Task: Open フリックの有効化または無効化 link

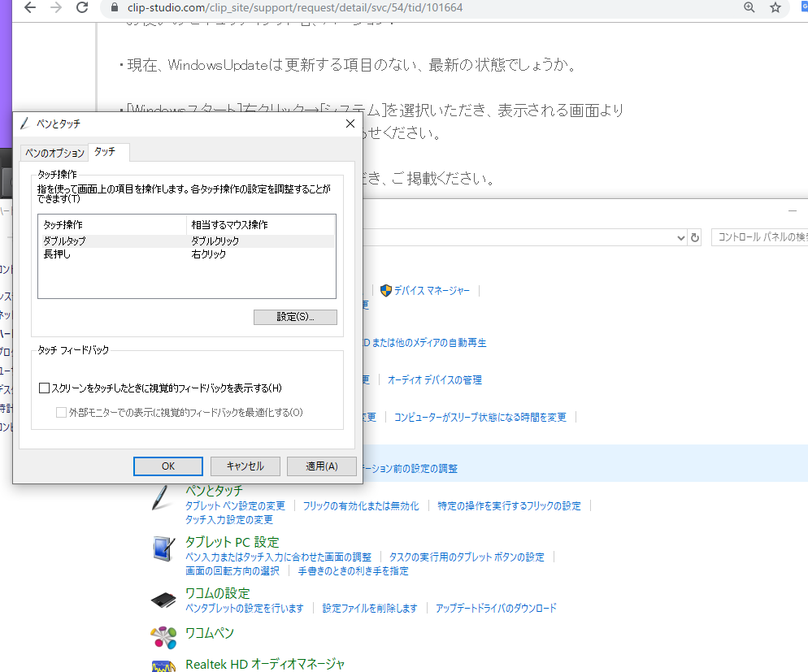Action: coord(361,505)
